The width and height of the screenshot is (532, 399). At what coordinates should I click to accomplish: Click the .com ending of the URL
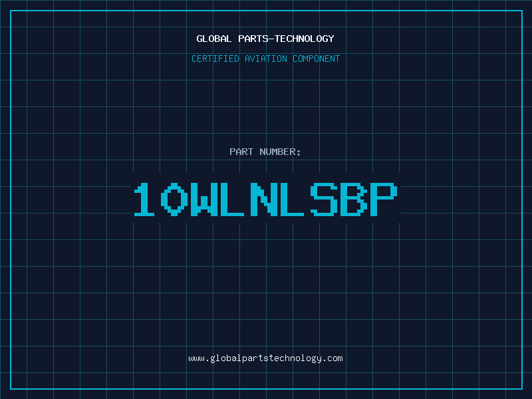(335, 358)
